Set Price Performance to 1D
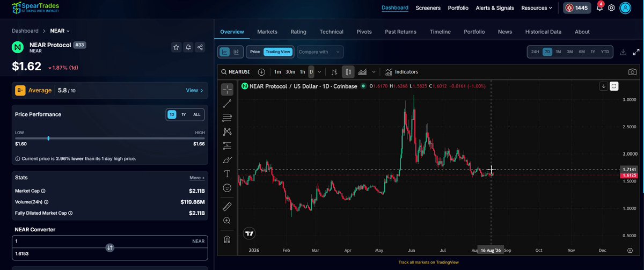Screen dimensions: 644x270 (x=172, y=114)
